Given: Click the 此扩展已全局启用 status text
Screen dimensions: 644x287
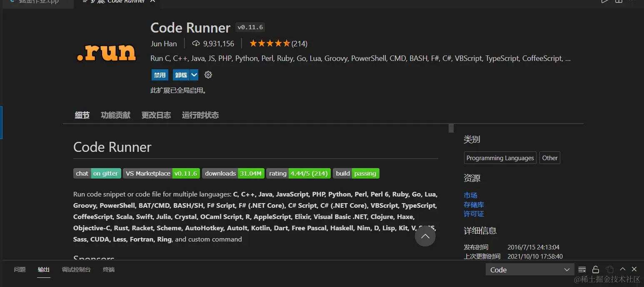Looking at the screenshot, I should (x=179, y=90).
